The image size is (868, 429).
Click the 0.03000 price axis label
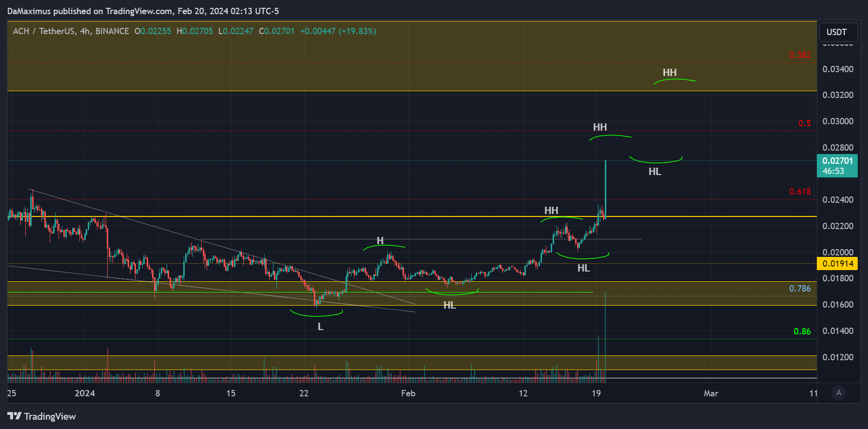pos(838,121)
